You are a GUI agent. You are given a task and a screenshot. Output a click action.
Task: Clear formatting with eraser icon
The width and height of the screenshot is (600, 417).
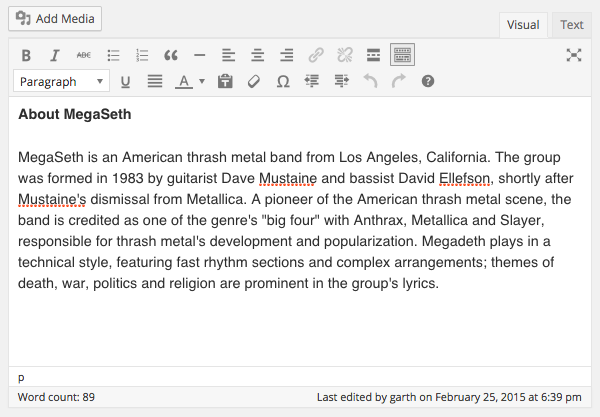tap(254, 81)
